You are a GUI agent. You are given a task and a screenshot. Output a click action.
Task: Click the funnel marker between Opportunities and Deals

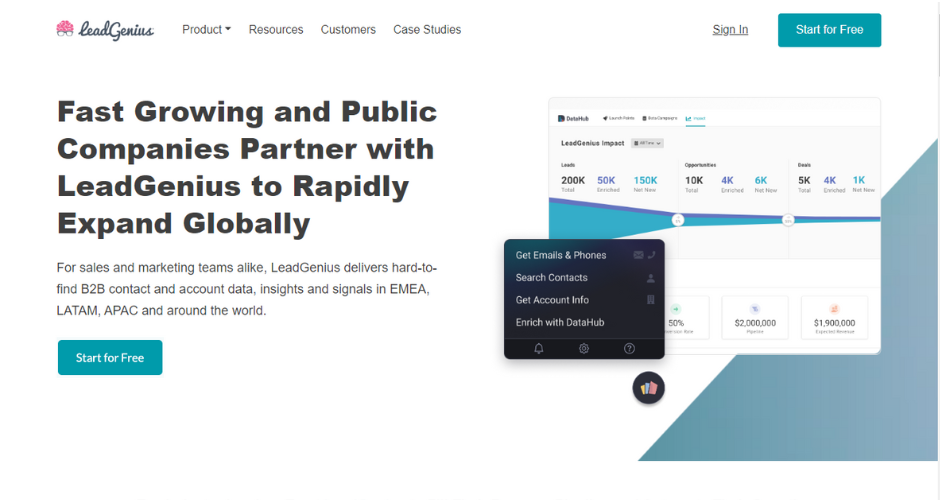click(788, 221)
